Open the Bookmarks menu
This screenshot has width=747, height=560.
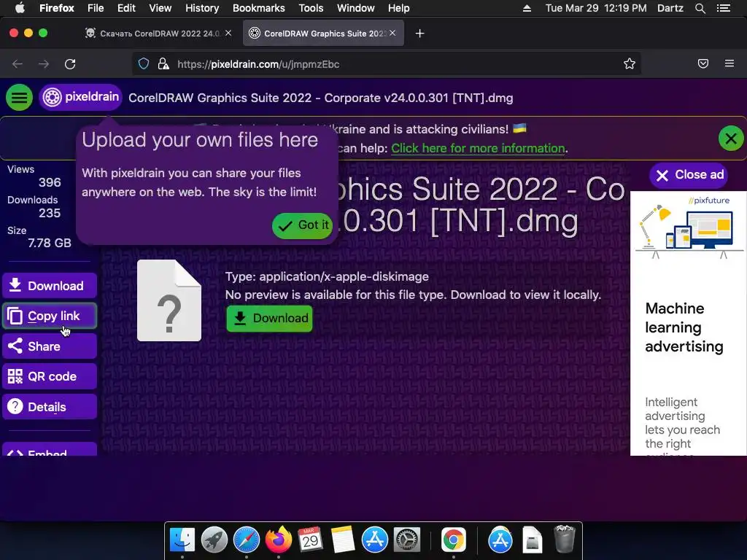(259, 8)
